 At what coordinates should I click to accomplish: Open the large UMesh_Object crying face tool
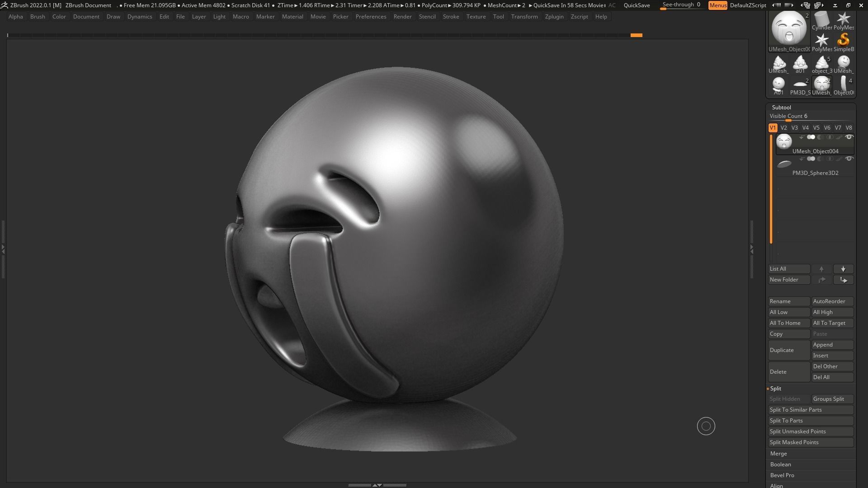tap(789, 31)
